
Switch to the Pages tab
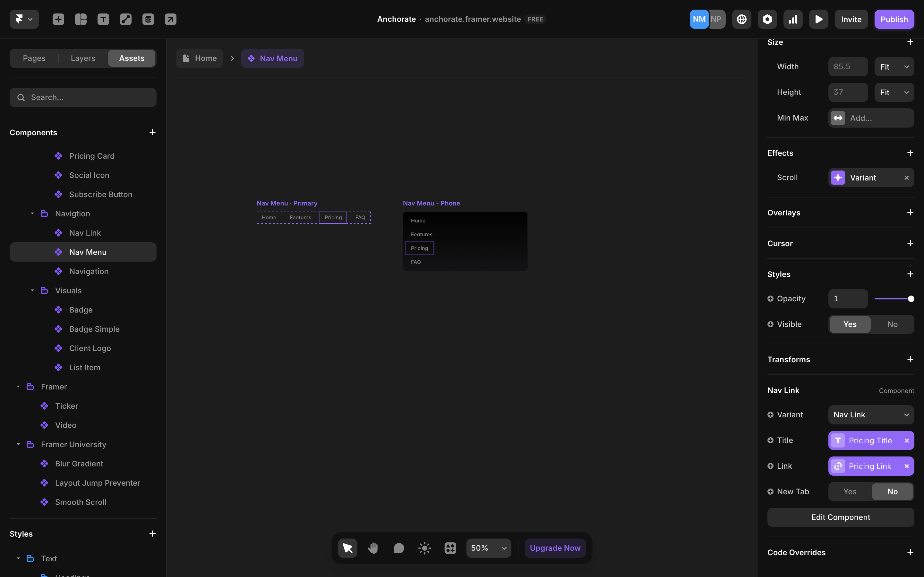(x=34, y=58)
